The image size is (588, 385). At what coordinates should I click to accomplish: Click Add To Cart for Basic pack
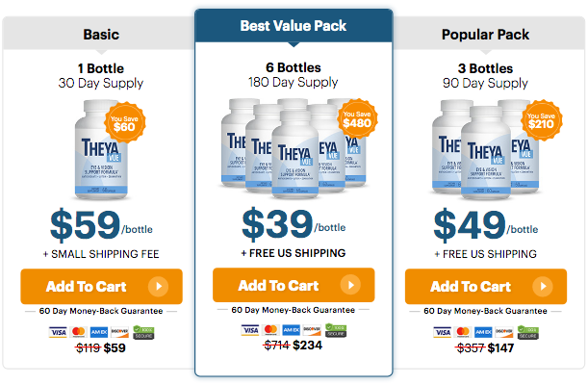click(x=101, y=287)
